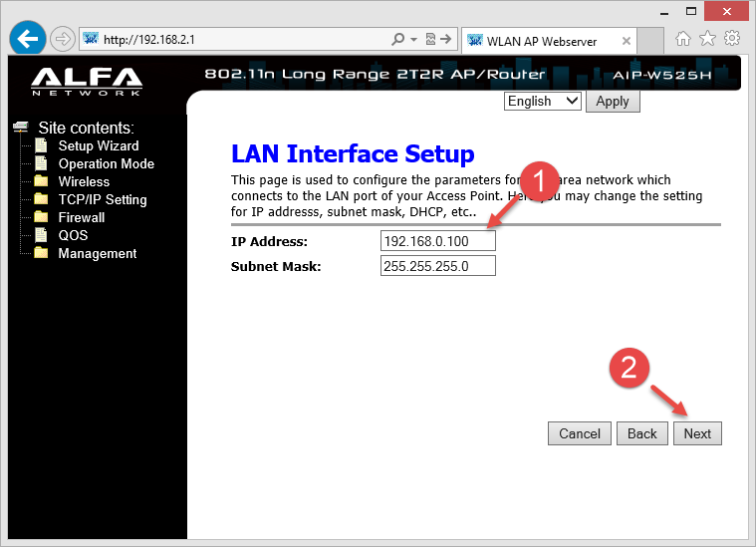Viewport: 756px width, 547px height.
Task: Open Setup Wizard in site contents
Action: 99,145
